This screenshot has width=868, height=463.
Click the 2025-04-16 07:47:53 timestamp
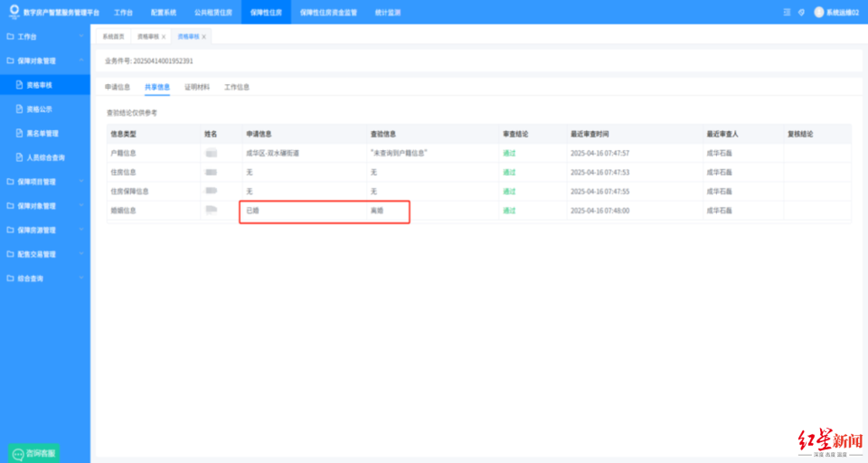click(600, 172)
